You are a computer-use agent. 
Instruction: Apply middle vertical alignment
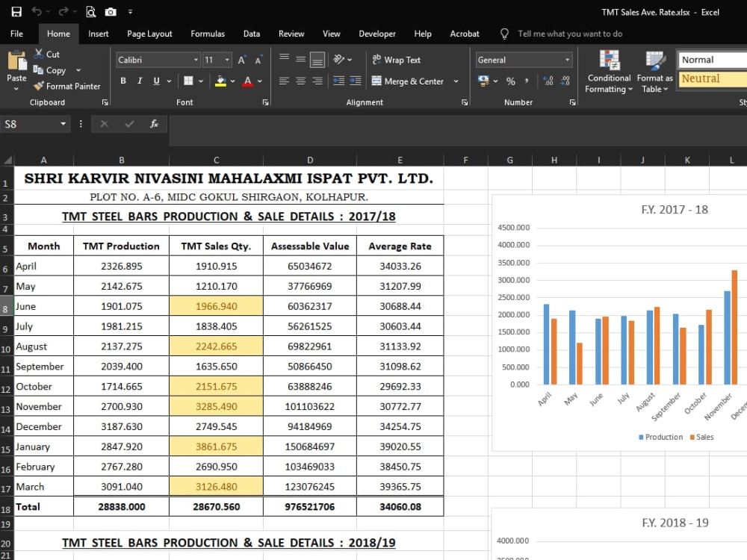(x=300, y=59)
